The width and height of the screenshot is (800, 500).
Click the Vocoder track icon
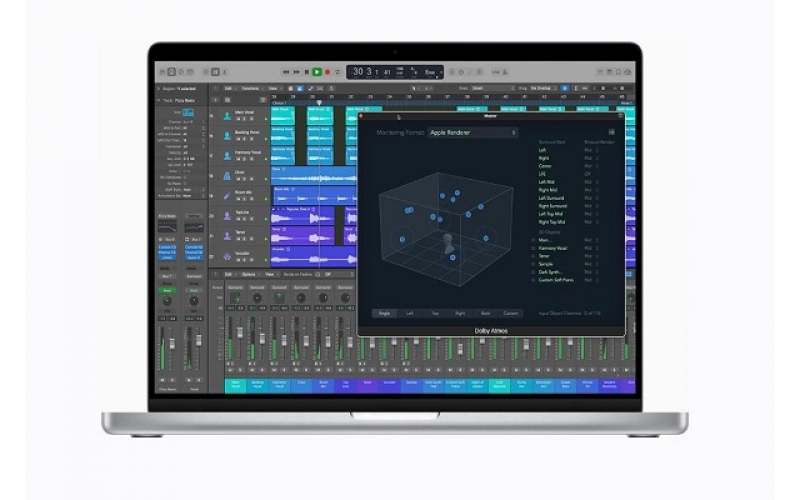(x=228, y=257)
